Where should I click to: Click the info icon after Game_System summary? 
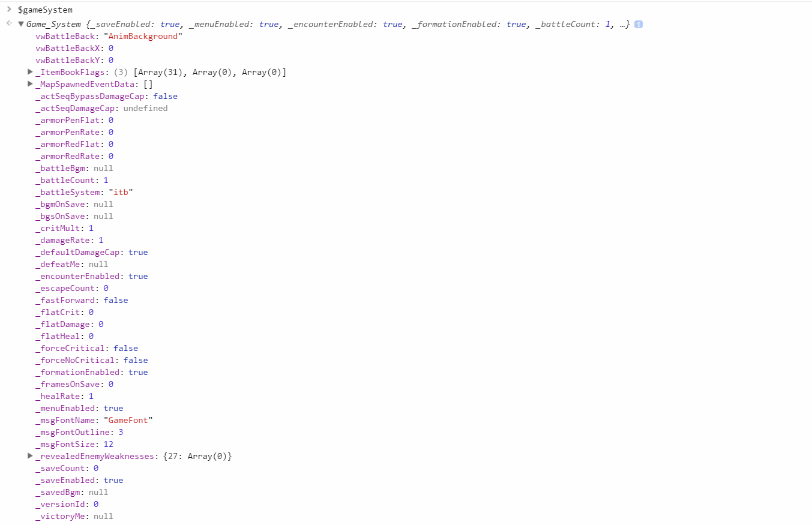click(639, 25)
